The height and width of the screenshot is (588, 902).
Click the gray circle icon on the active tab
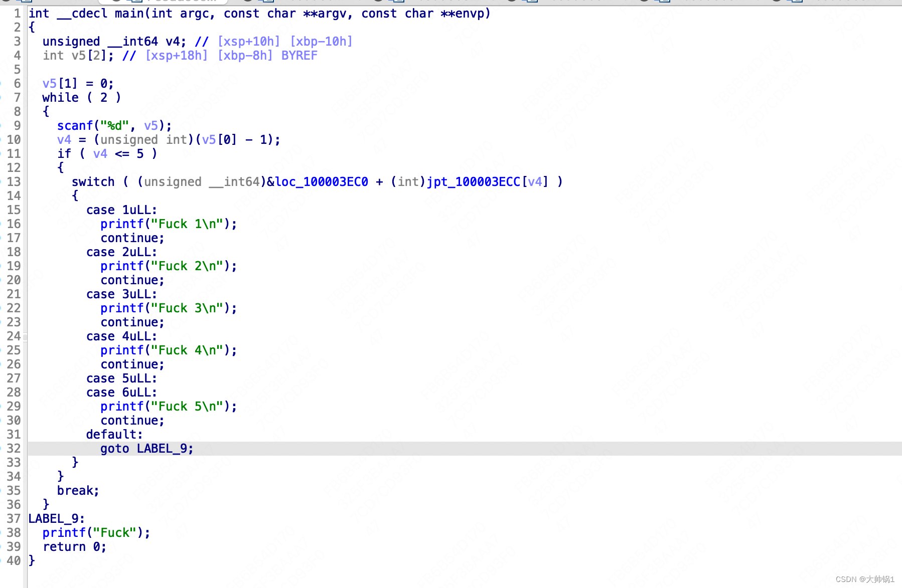[x=116, y=2]
